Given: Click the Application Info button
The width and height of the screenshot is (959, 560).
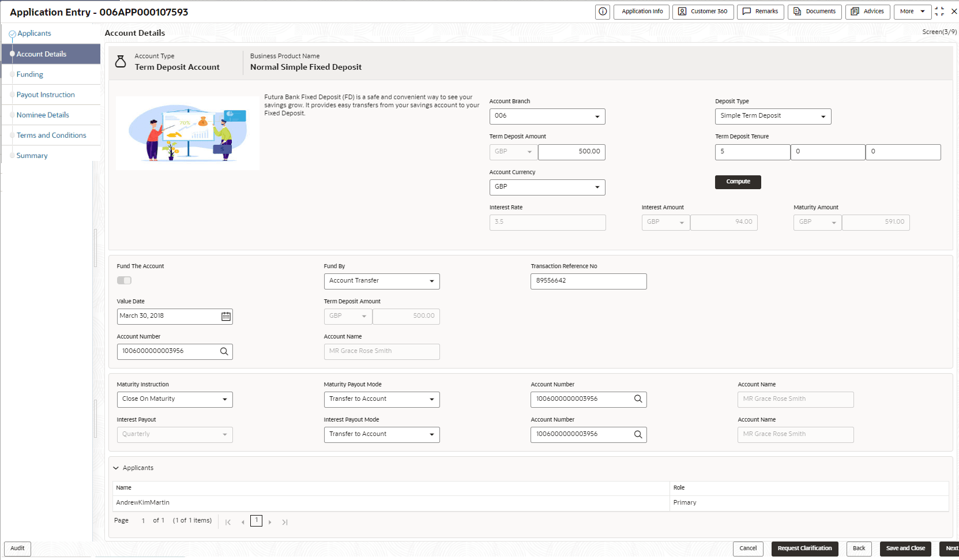Looking at the screenshot, I should coord(642,12).
